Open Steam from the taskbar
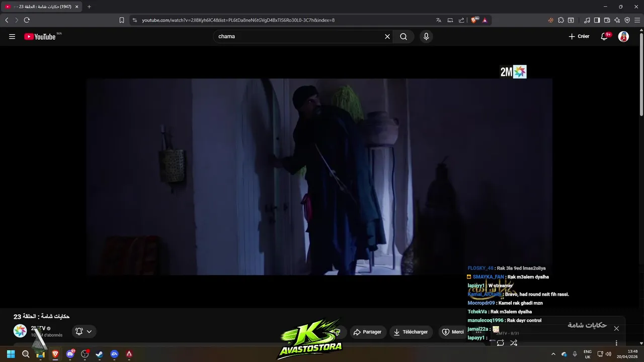The height and width of the screenshot is (362, 644). (100, 354)
